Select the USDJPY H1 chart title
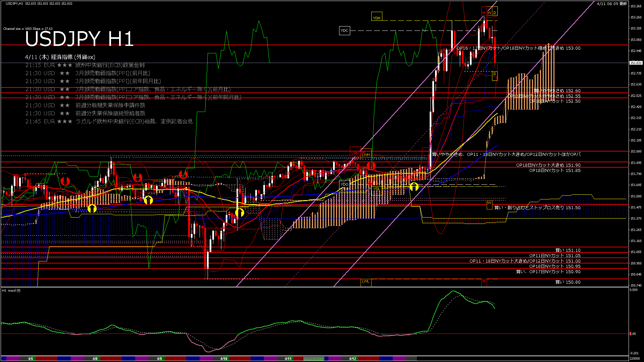Viewport: 644px width, 362px height. (79, 39)
